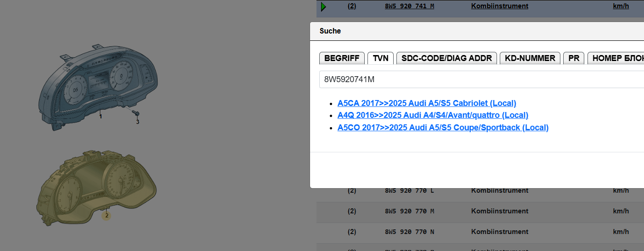Screen dimensions: 644x251
Task: Click part number 8W5 920 770 L
Action: coord(409,190)
